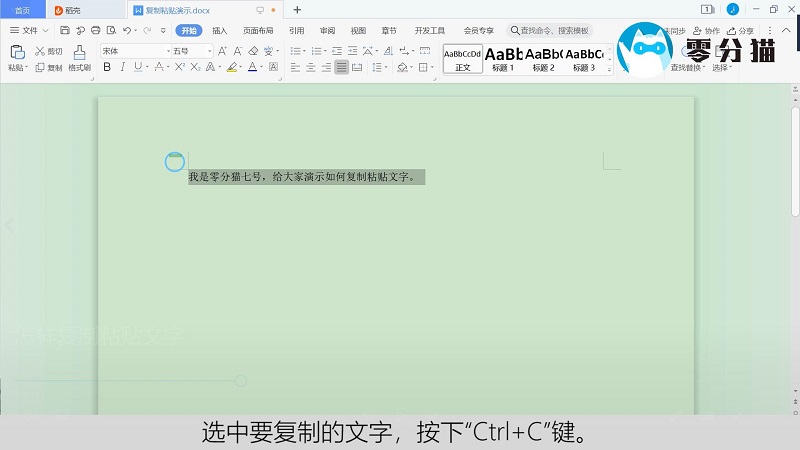Click the Cut (剪切) scissors icon
800x450 pixels.
(x=40, y=51)
